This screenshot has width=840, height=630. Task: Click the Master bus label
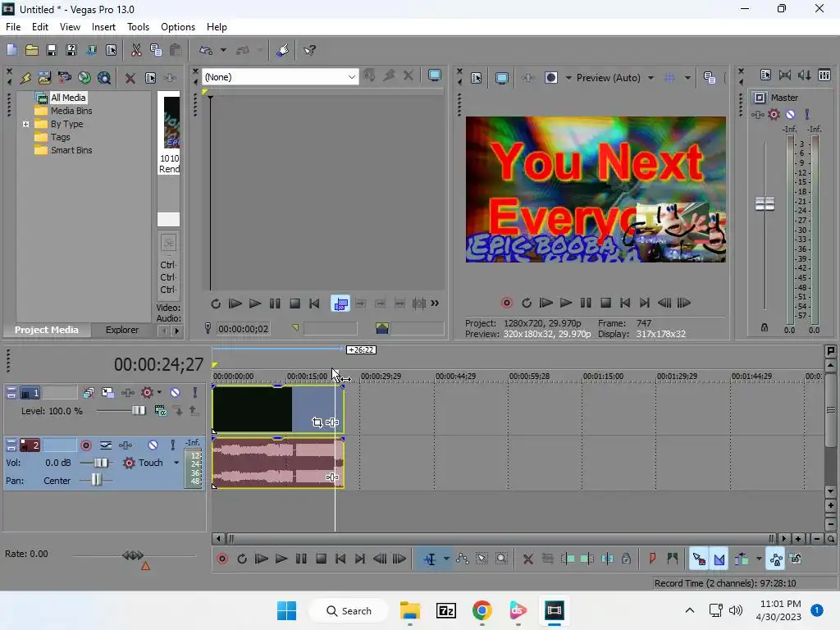coord(784,98)
